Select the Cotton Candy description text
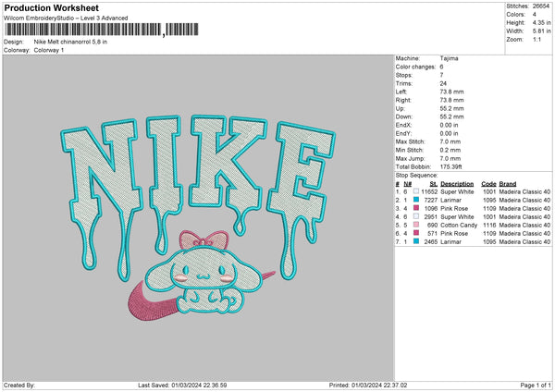The image size is (555, 392). (x=459, y=225)
